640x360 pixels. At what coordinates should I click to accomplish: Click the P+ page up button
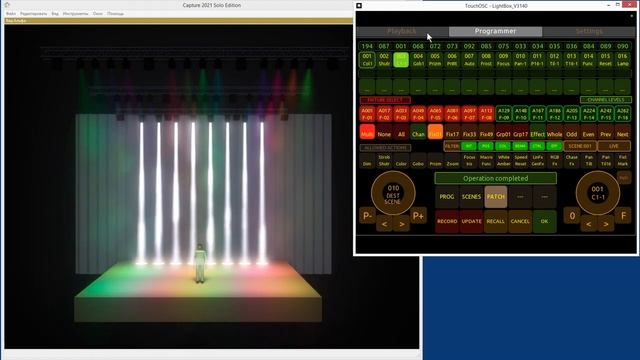click(418, 216)
